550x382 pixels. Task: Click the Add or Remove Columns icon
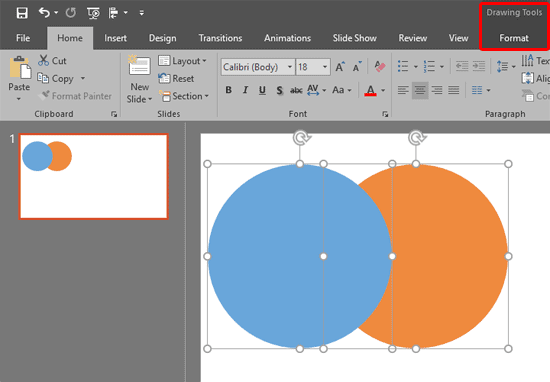[x=477, y=91]
